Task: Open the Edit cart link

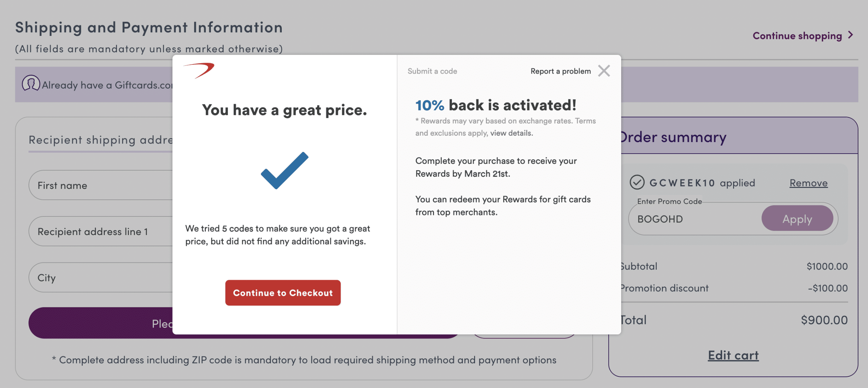Action: [x=733, y=355]
